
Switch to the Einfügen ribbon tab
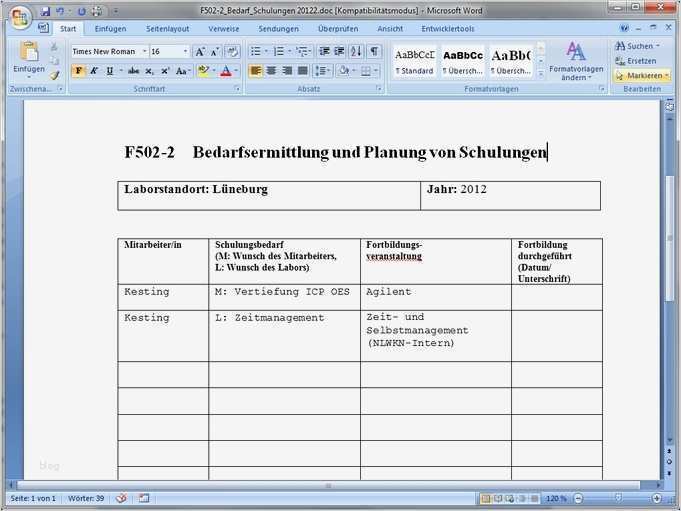coord(110,29)
